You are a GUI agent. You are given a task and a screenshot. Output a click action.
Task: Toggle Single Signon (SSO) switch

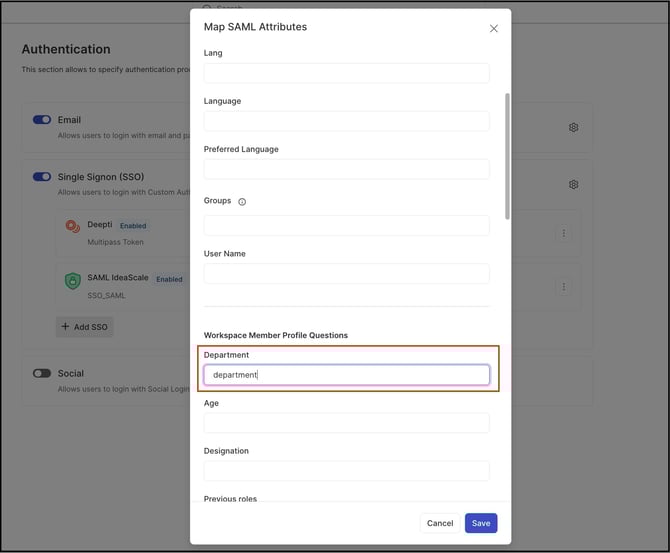[42, 177]
